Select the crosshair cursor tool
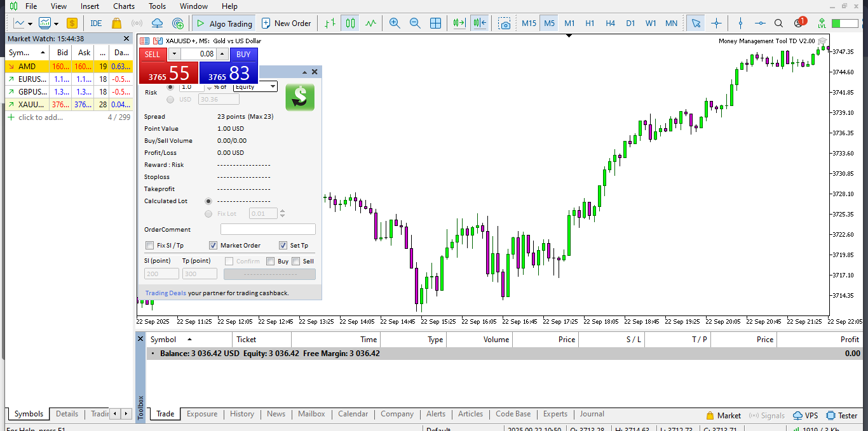Viewport: 868px width, 431px height. [x=717, y=23]
